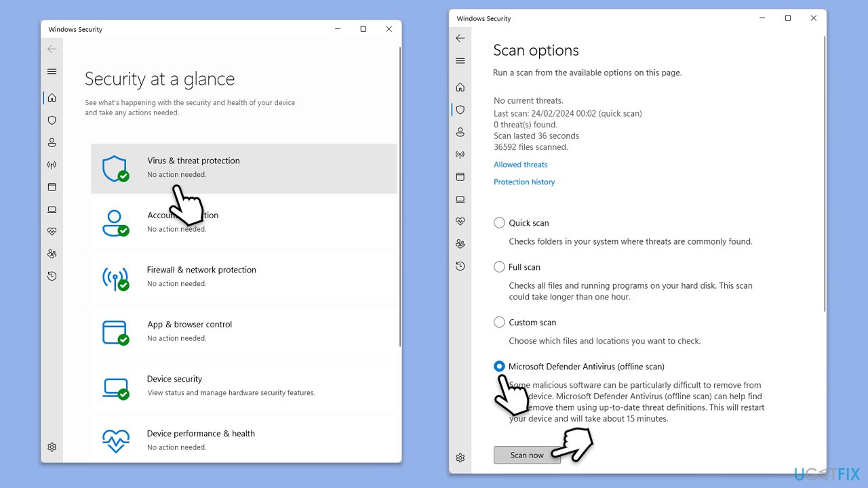Viewport: 868px width, 488px height.
Task: Select Home icon in left window sidebar
Action: click(52, 98)
